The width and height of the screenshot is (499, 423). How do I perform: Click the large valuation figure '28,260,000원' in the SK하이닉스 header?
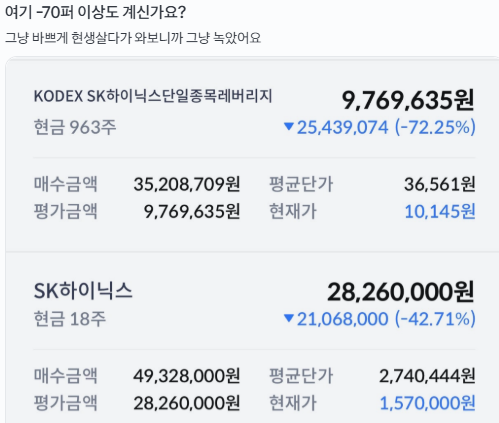pos(401,292)
